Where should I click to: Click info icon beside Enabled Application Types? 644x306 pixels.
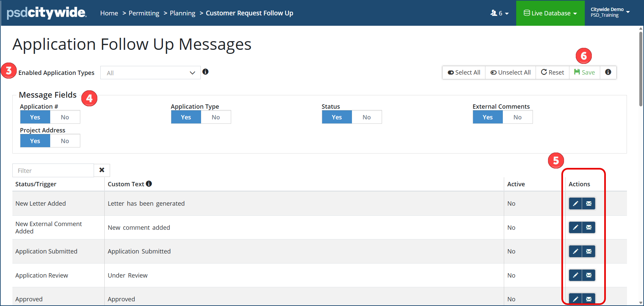click(205, 72)
